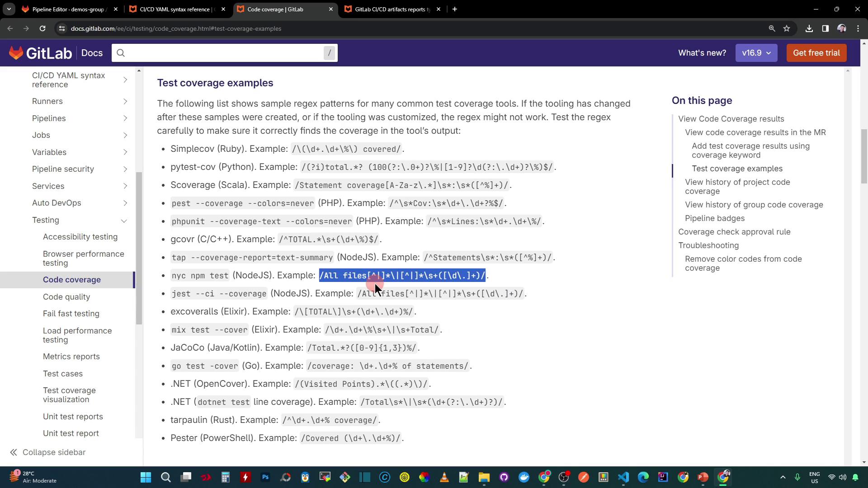Open Chrome three-dot menu
This screenshot has height=488, width=868.
[858, 28]
